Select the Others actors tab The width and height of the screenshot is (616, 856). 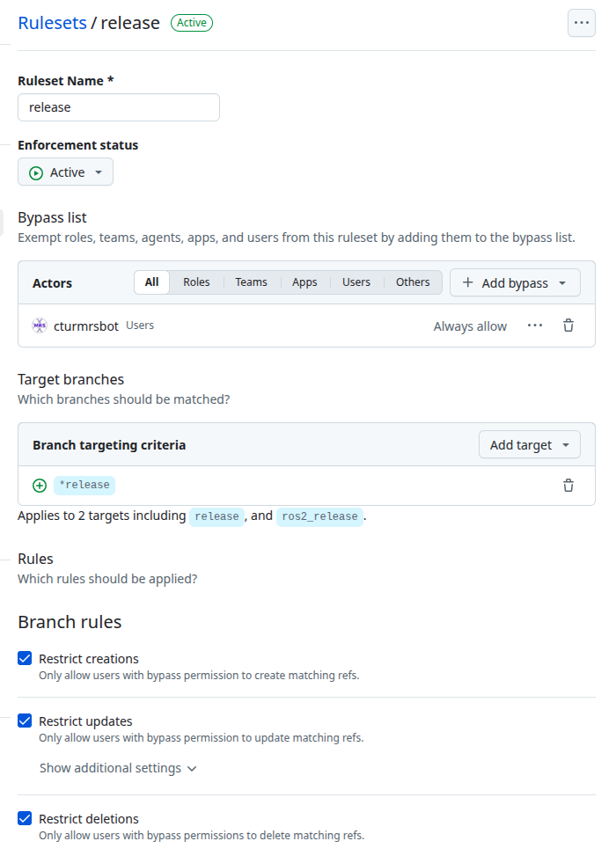413,282
